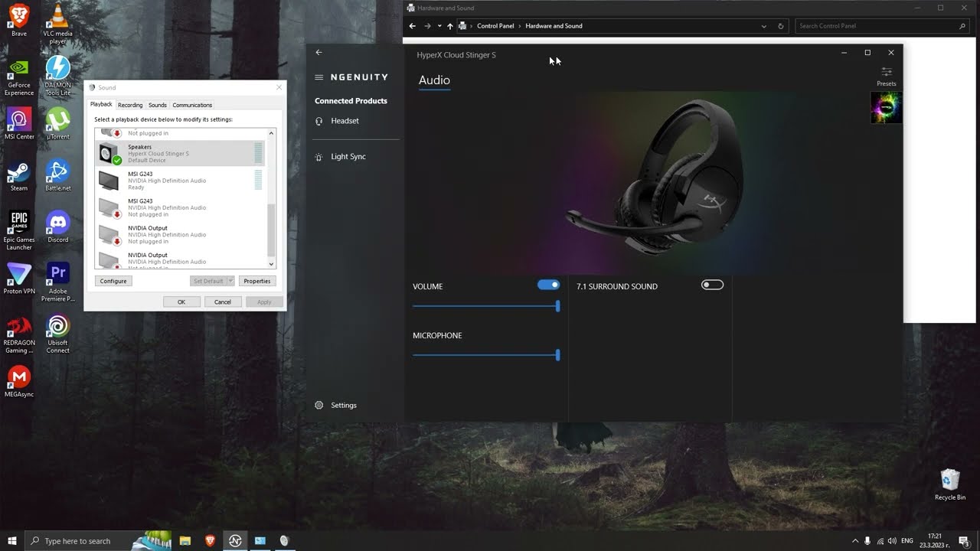This screenshot has width=980, height=551.
Task: Open Epic Games Launcher icon
Action: [19, 231]
